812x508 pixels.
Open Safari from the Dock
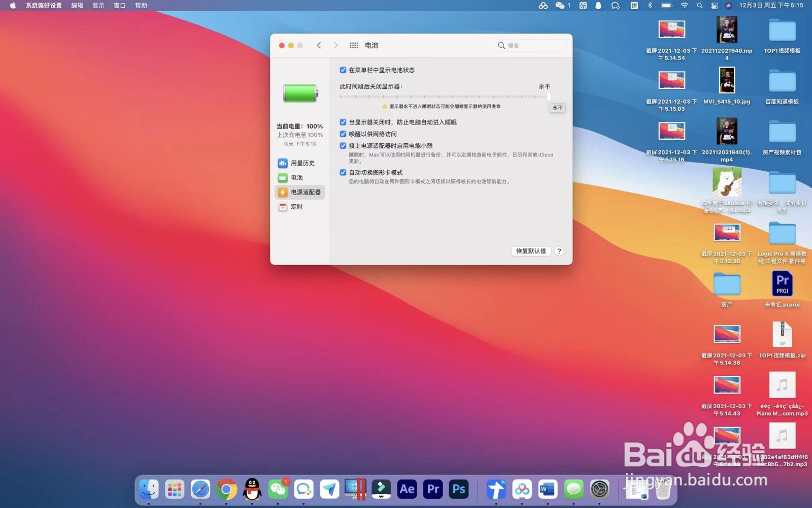(x=200, y=489)
